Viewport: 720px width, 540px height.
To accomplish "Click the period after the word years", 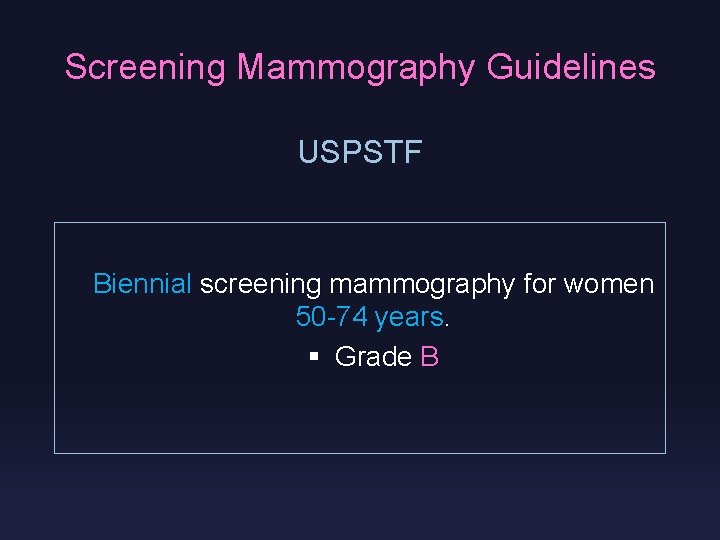I will [x=447, y=322].
